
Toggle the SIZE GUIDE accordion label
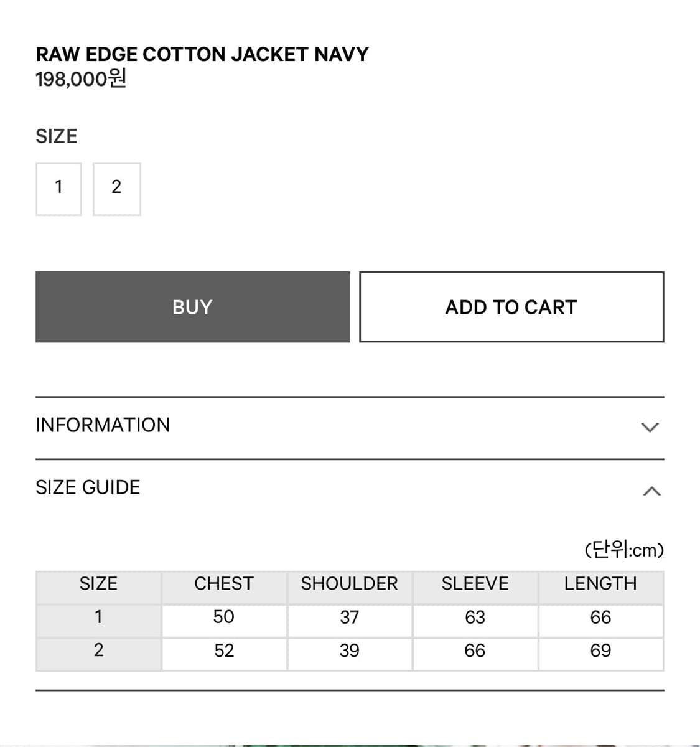(x=88, y=487)
